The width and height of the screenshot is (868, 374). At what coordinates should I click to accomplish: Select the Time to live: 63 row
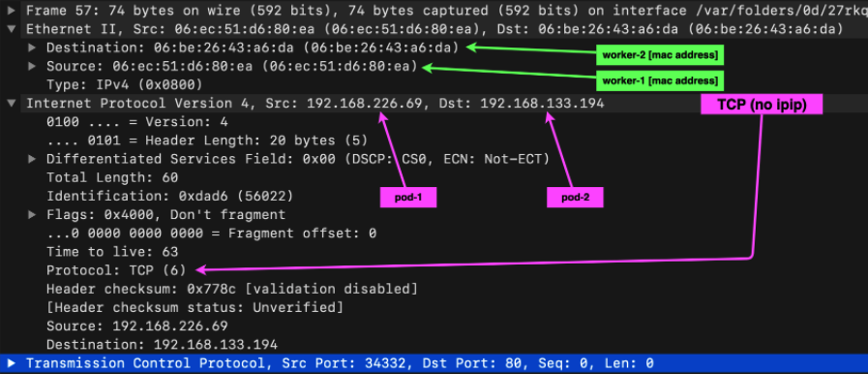(112, 252)
